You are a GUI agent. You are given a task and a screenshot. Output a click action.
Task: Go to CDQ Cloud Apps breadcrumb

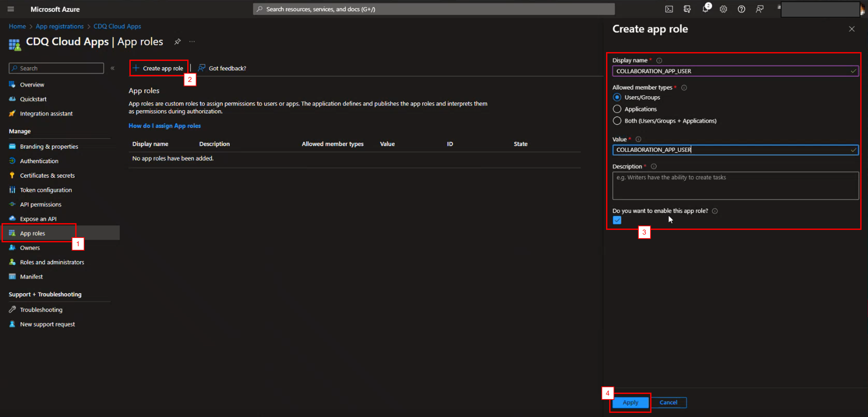pos(117,26)
